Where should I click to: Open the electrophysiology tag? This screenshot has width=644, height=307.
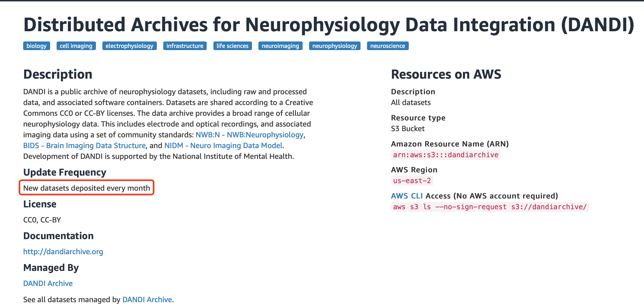129,46
